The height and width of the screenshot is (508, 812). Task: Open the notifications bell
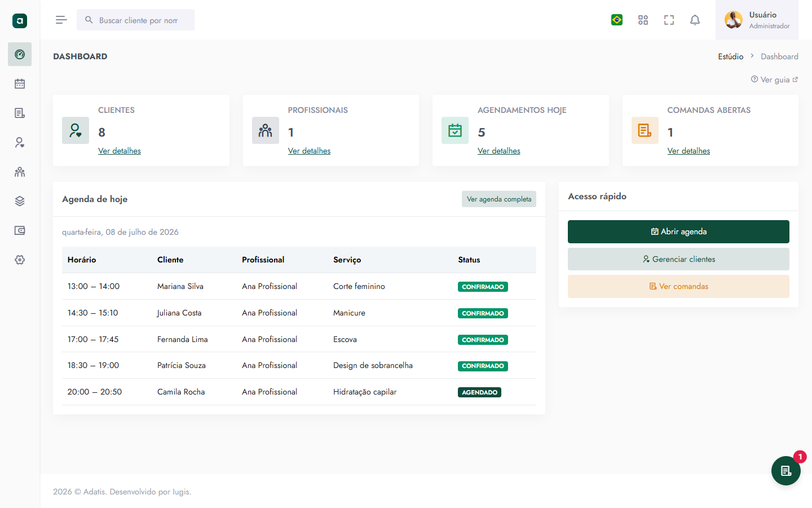click(695, 20)
